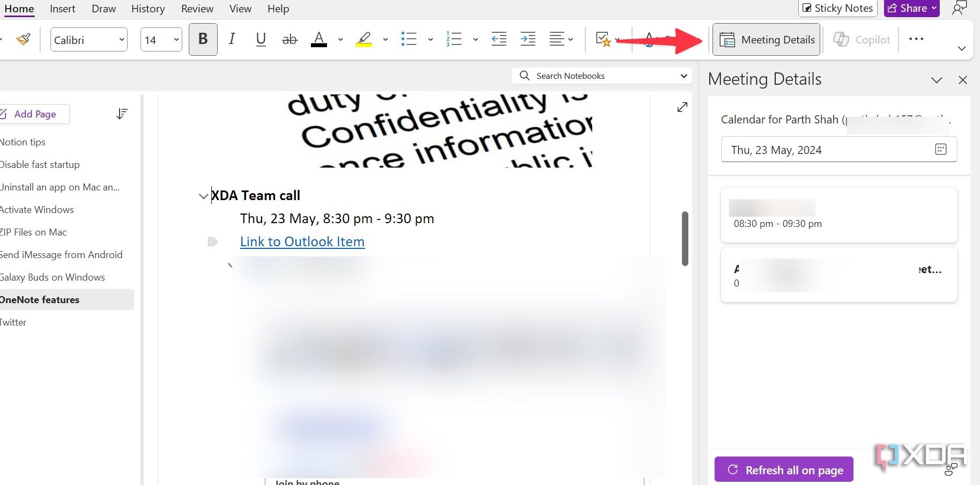Click the XDA Team call heading text

point(256,195)
